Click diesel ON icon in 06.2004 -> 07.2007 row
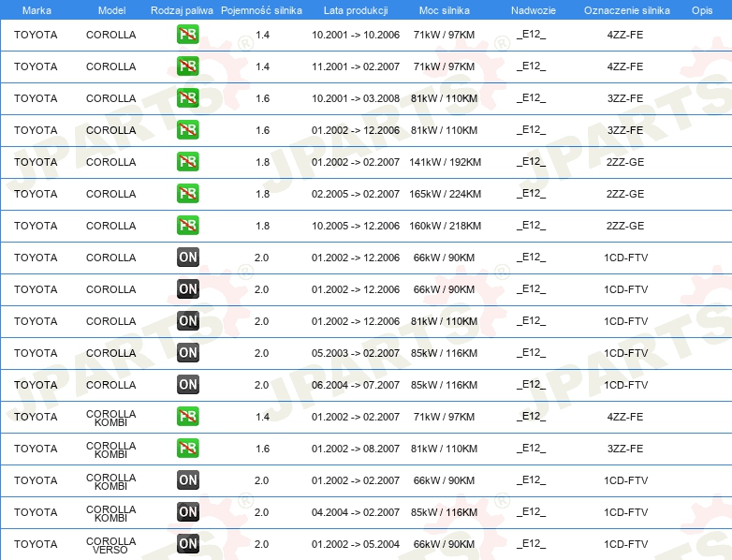 pos(187,384)
